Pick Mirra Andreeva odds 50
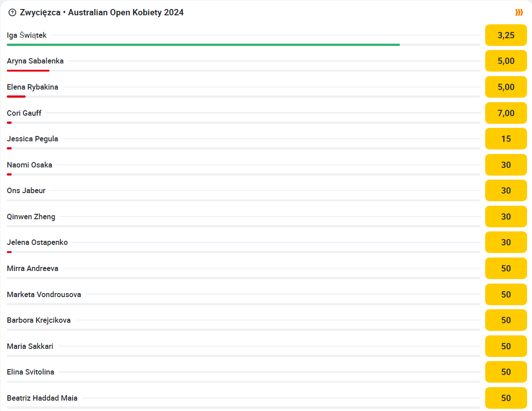The width and height of the screenshot is (532, 411). point(506,269)
